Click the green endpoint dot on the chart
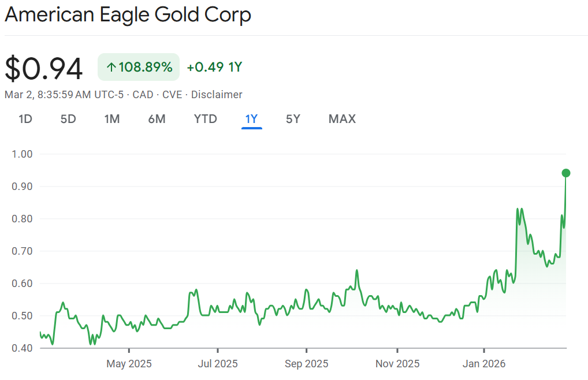588x380 pixels. pyautogui.click(x=566, y=173)
